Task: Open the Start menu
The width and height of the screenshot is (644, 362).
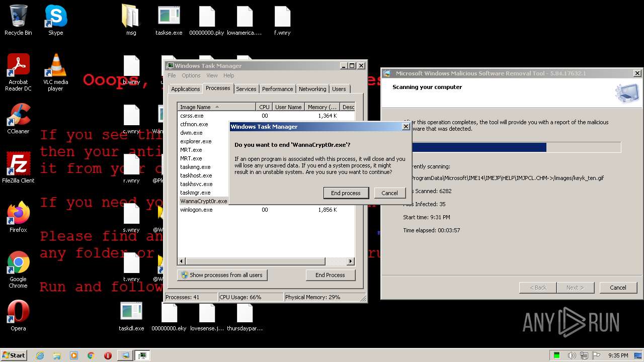Action: pos(14,355)
